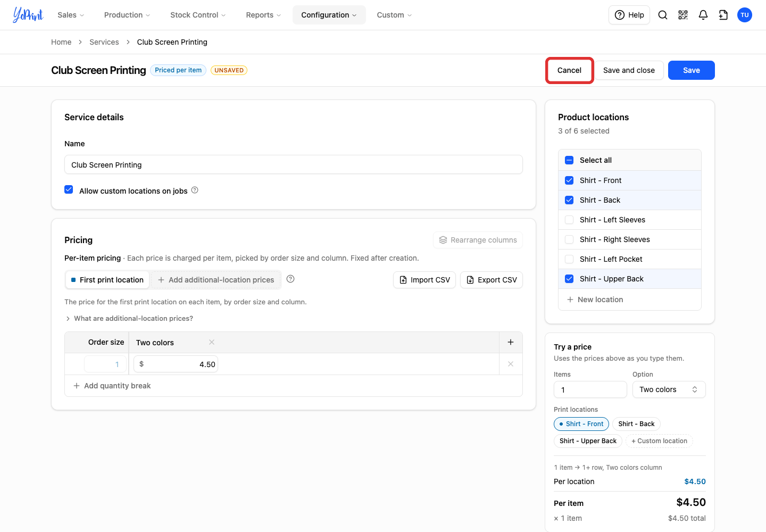The height and width of the screenshot is (532, 766).
Task: Uncheck Shirt - Upper Back location
Action: (569, 279)
